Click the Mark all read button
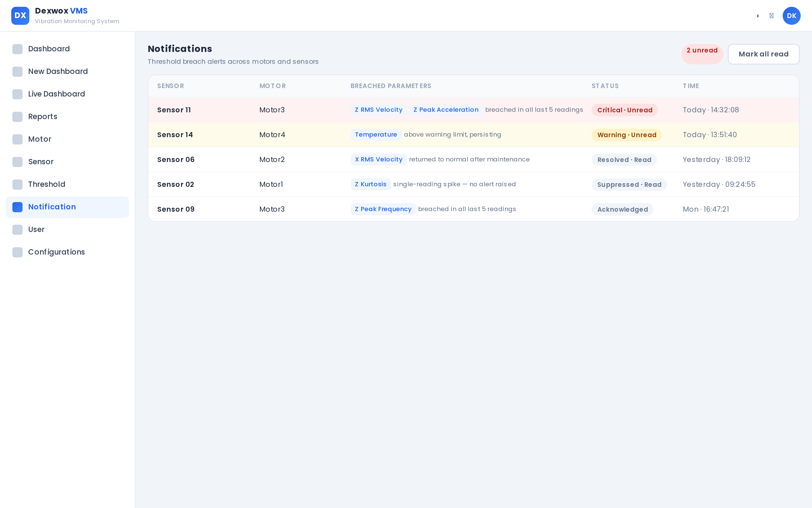Image resolution: width=812 pixels, height=508 pixels. [x=763, y=54]
